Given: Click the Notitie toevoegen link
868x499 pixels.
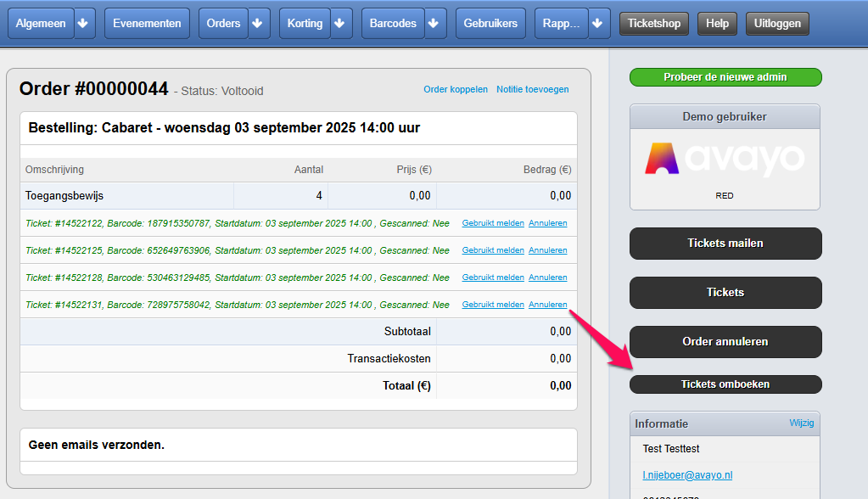Looking at the screenshot, I should 533,89.
